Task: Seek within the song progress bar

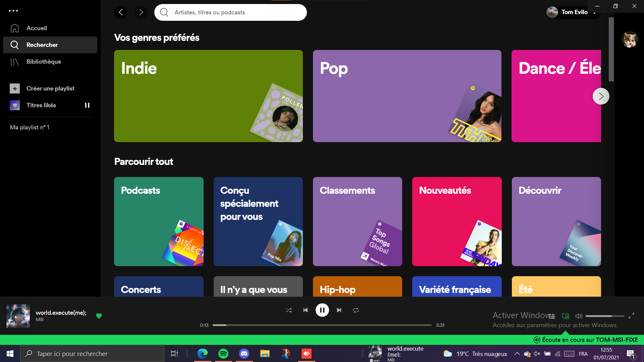Action: (322, 325)
